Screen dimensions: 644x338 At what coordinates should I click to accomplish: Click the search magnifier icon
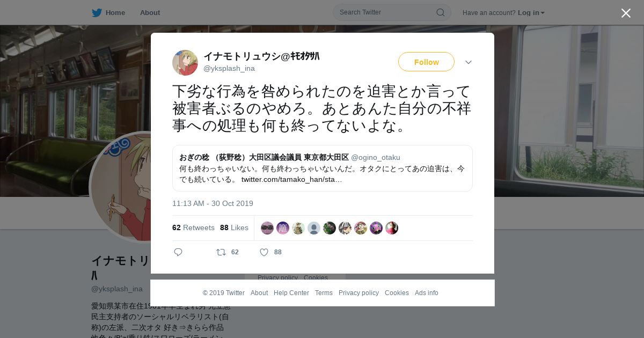pos(441,12)
